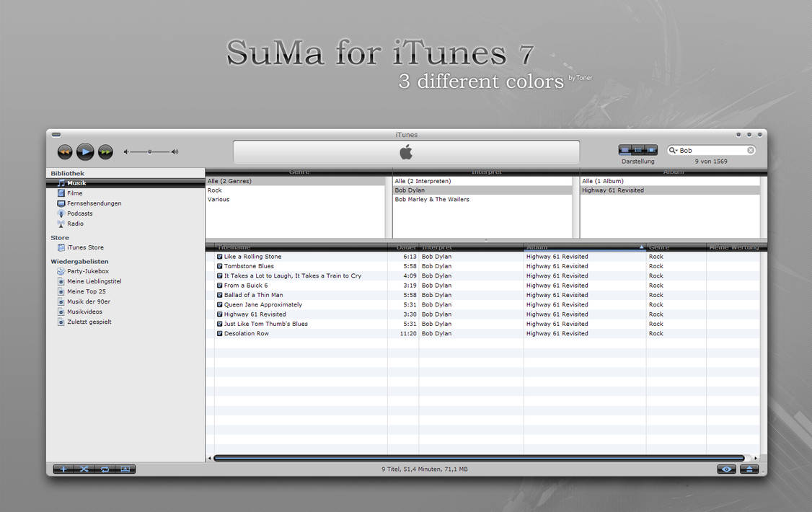Select the song Like a Rolling Stone

pos(252,256)
